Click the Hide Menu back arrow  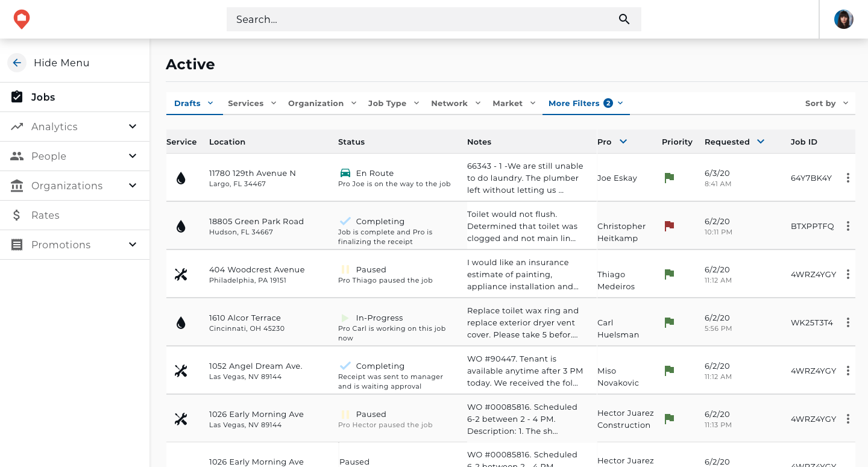[17, 63]
